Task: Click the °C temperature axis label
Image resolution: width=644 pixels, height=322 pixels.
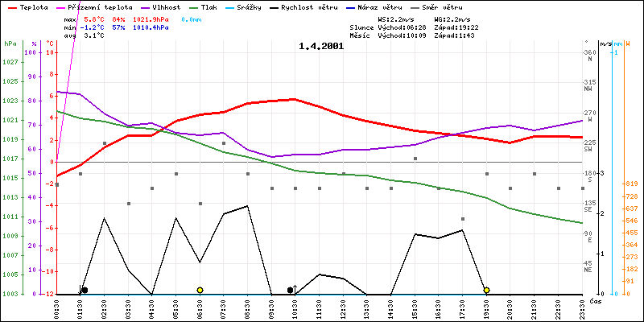Action: tap(49, 43)
